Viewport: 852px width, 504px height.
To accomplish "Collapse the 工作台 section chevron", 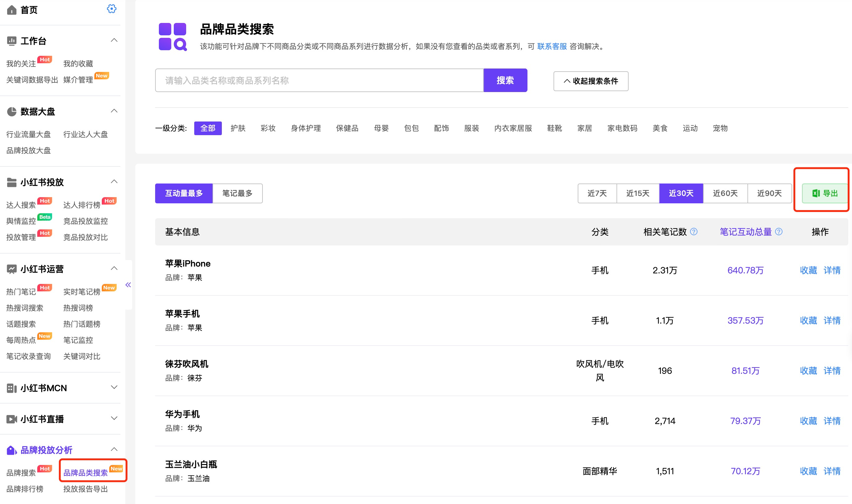I will 114,40.
